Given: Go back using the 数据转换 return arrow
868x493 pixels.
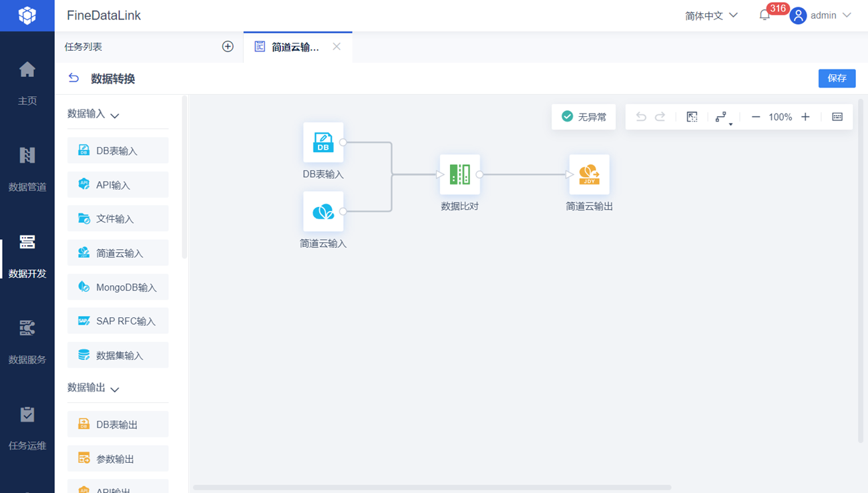Looking at the screenshot, I should 73,78.
